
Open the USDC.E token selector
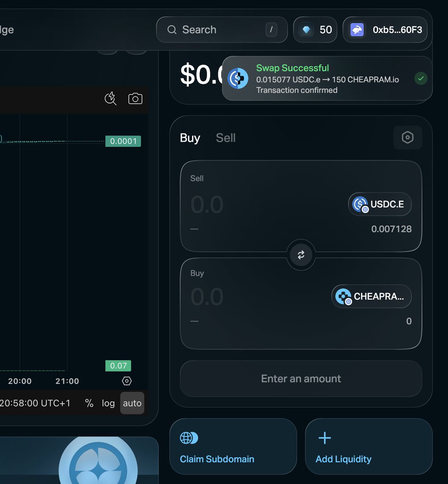coord(380,204)
